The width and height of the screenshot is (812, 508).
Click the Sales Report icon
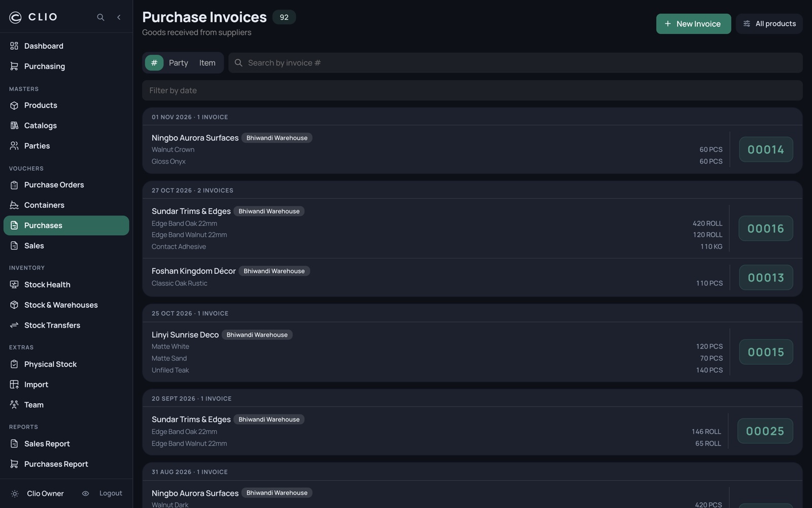coord(14,444)
